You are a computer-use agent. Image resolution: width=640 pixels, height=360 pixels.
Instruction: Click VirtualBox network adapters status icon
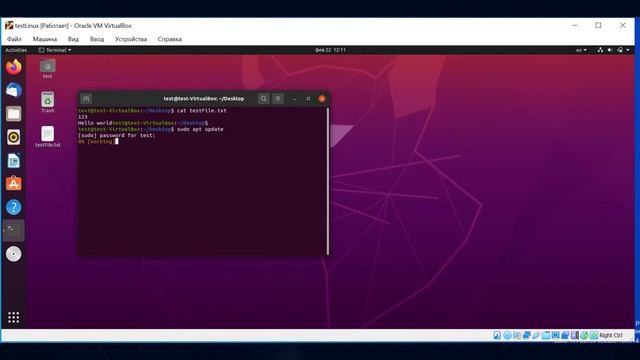click(x=527, y=335)
